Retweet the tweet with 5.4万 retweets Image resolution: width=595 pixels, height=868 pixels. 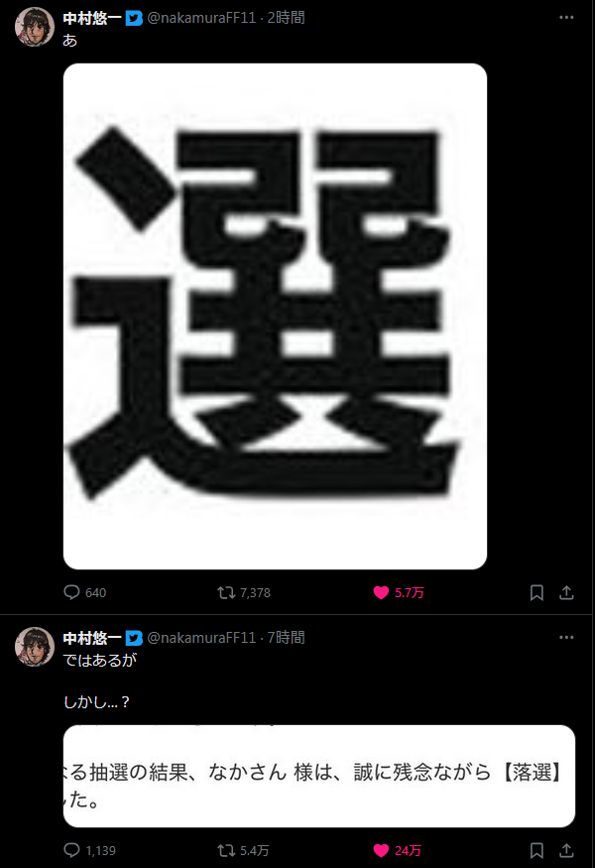coord(244,850)
